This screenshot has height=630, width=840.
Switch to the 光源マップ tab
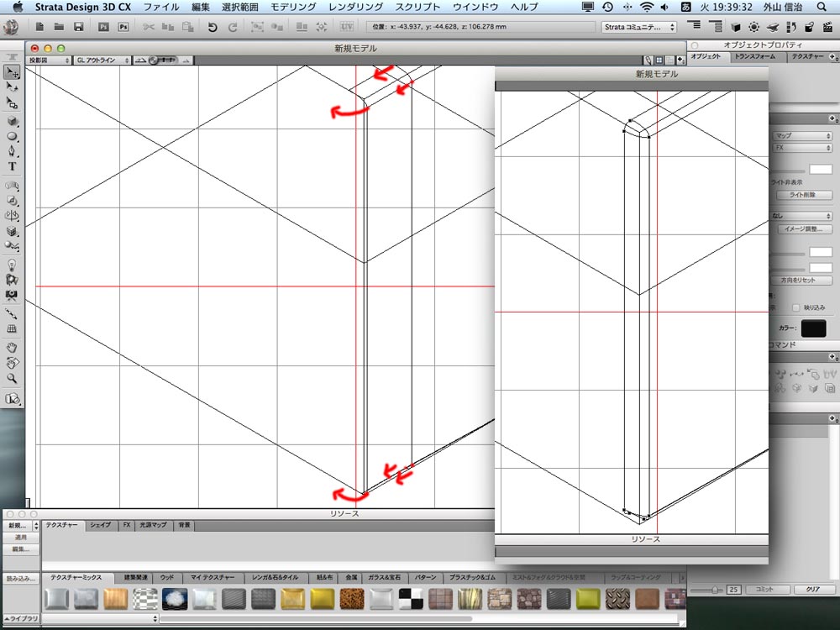click(153, 525)
